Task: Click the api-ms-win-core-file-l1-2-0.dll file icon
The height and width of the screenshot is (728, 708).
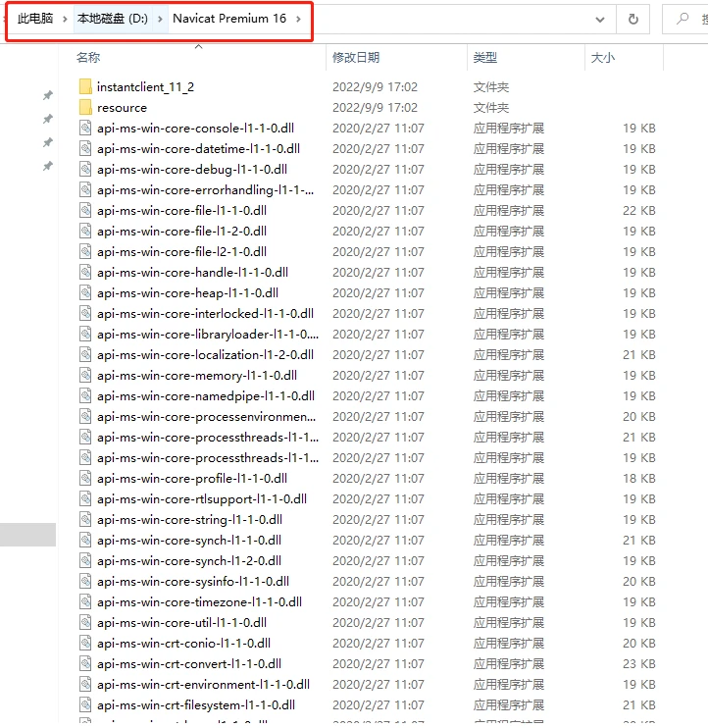Action: 85,231
